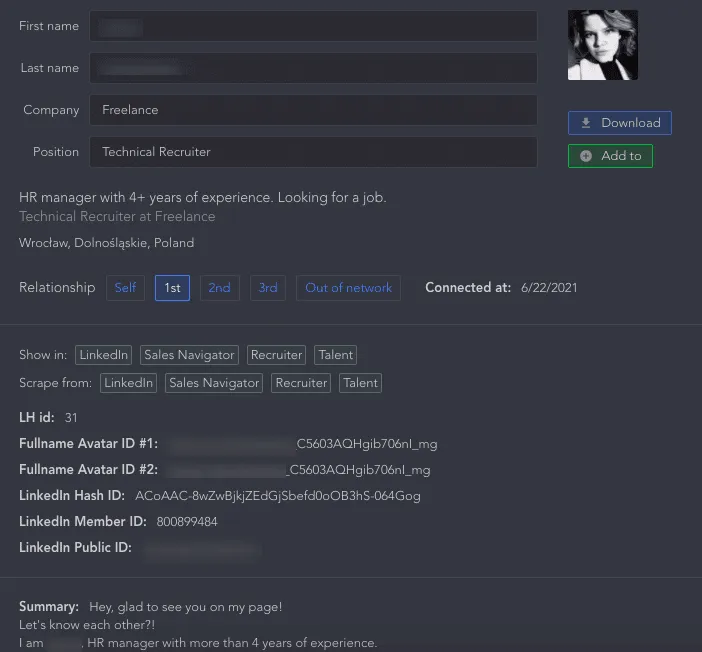
Task: Toggle Show in Talent
Action: pyautogui.click(x=335, y=355)
